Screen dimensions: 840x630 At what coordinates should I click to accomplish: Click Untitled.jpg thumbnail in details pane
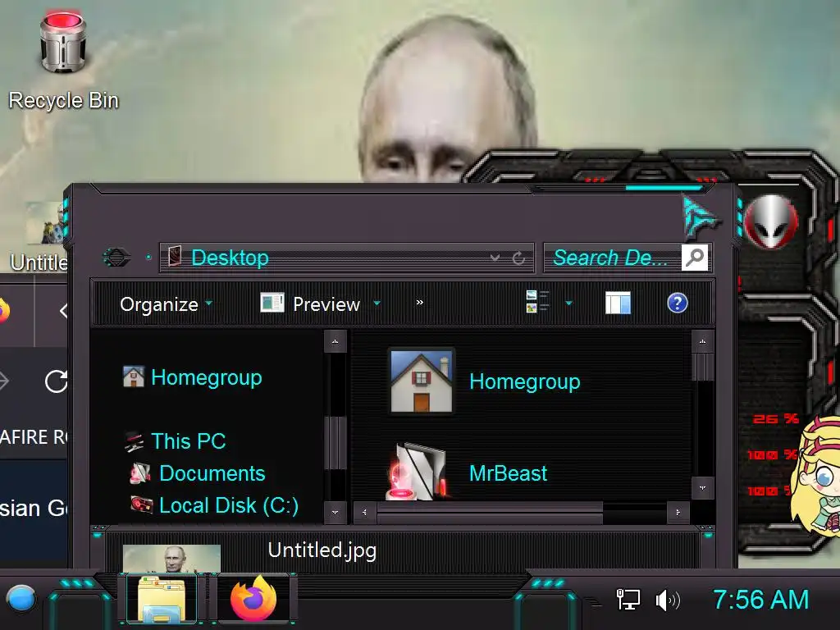click(171, 557)
